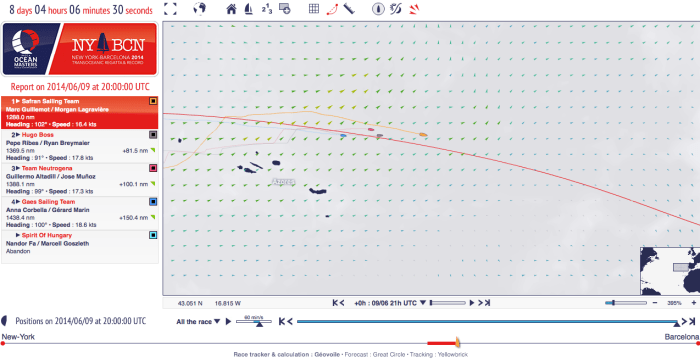Click the 395% zoom value

(x=674, y=303)
